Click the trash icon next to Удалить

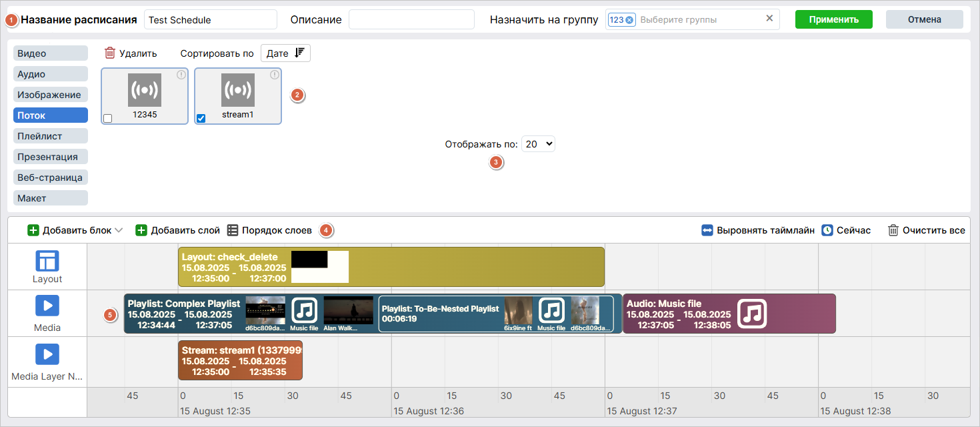(x=111, y=53)
